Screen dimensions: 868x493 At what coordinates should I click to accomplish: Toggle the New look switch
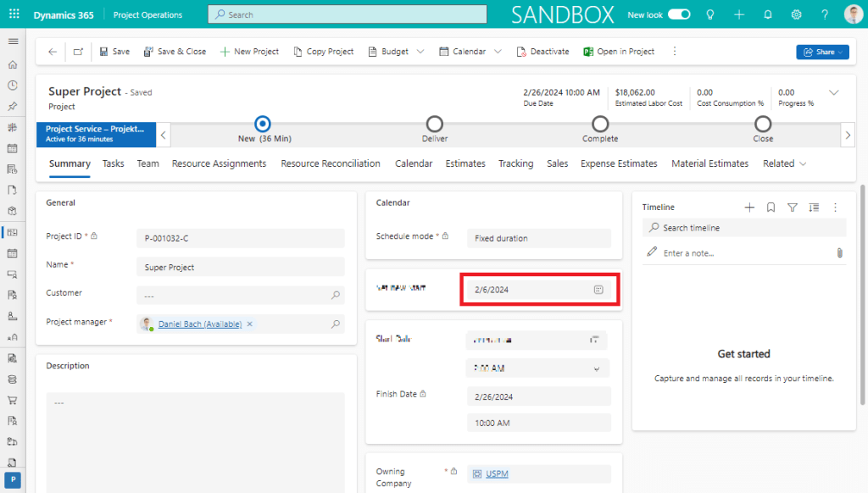coord(679,14)
